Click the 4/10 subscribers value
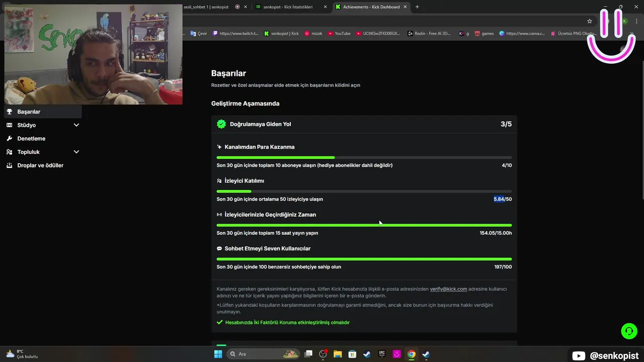This screenshot has width=644, height=362. [507, 165]
